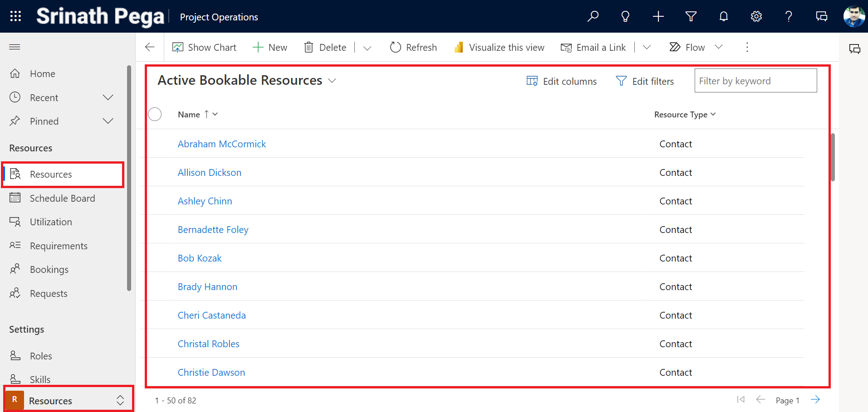Open the Assistant lightbulb icon

click(x=625, y=17)
